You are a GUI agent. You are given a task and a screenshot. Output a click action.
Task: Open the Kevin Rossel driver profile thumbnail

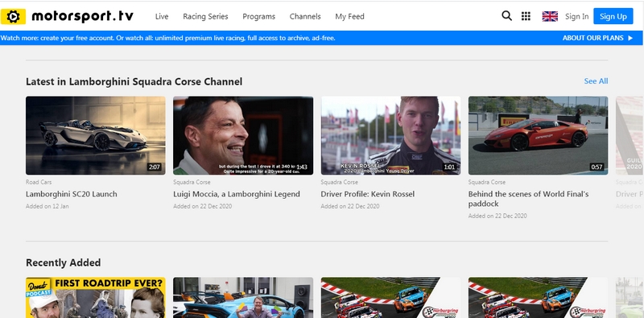pyautogui.click(x=390, y=135)
